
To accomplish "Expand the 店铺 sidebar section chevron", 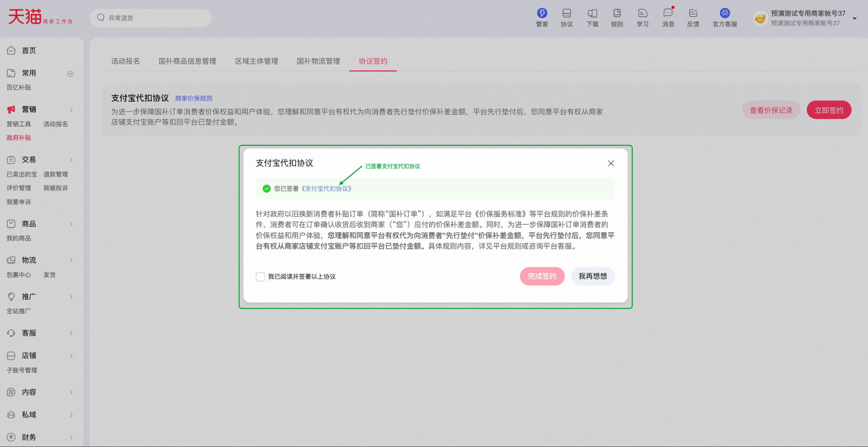I will click(x=71, y=356).
